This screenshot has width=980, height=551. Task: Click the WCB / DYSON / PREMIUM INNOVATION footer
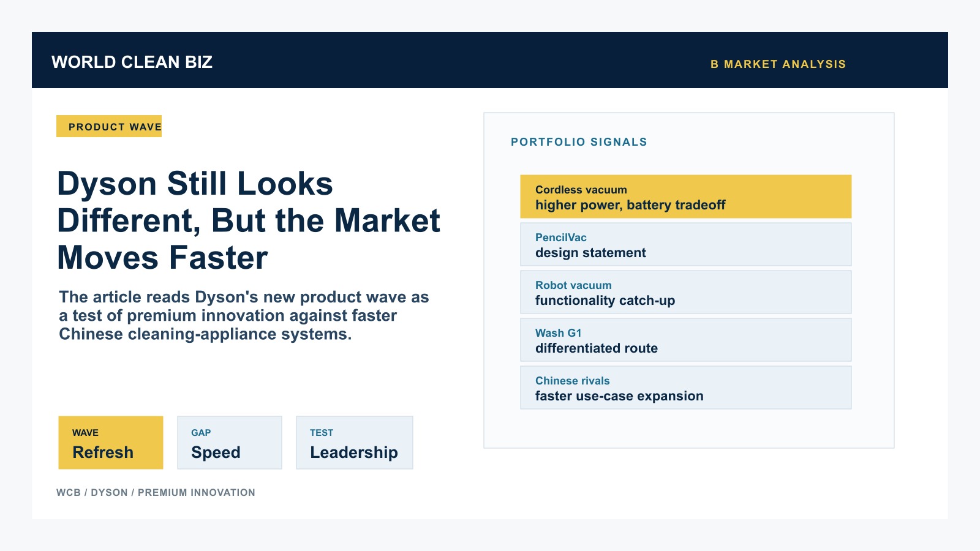[x=156, y=492]
